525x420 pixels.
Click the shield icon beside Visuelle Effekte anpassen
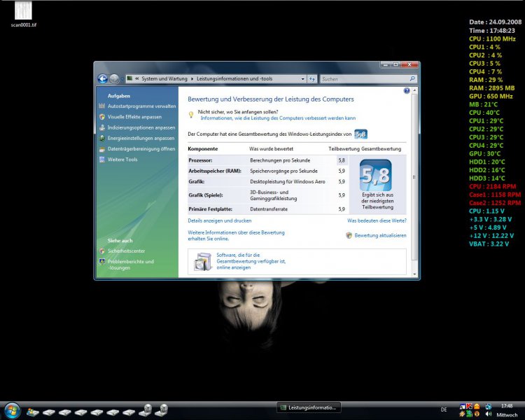[x=102, y=117]
